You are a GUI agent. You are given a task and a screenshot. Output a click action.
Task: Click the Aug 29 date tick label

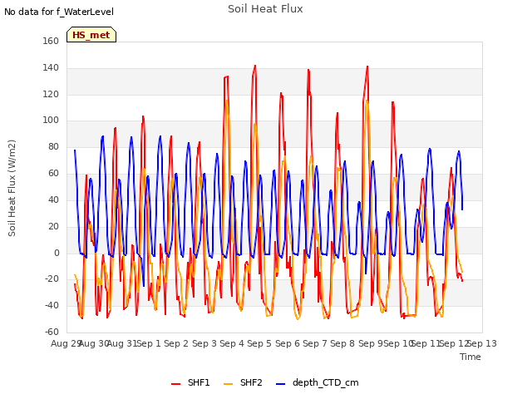point(66,343)
